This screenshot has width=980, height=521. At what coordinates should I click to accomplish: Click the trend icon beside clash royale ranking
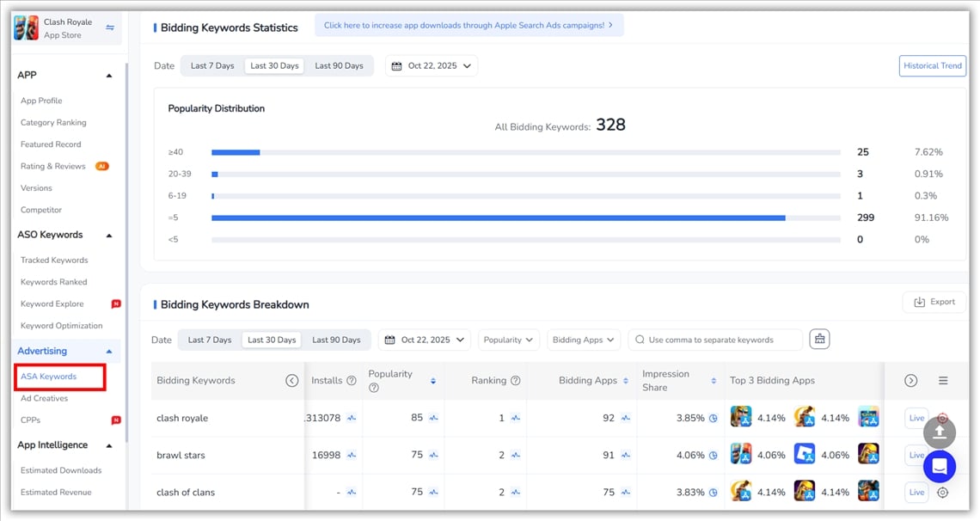516,419
